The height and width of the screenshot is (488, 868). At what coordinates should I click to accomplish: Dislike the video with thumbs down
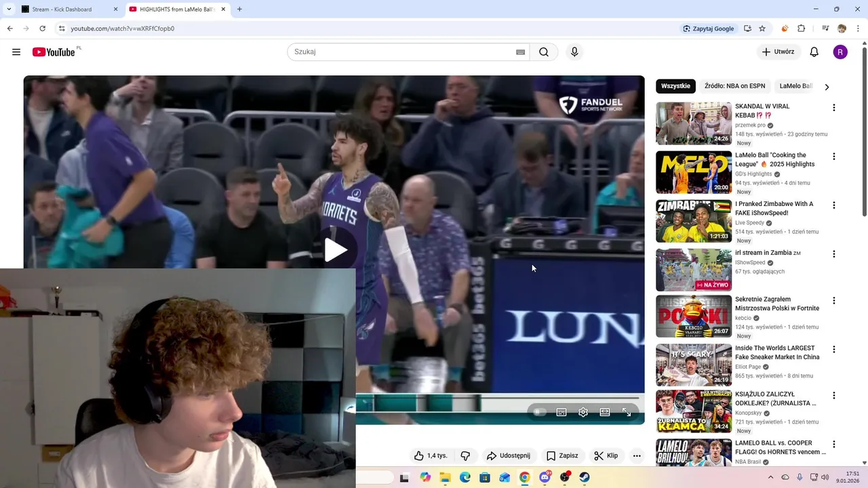465,455
